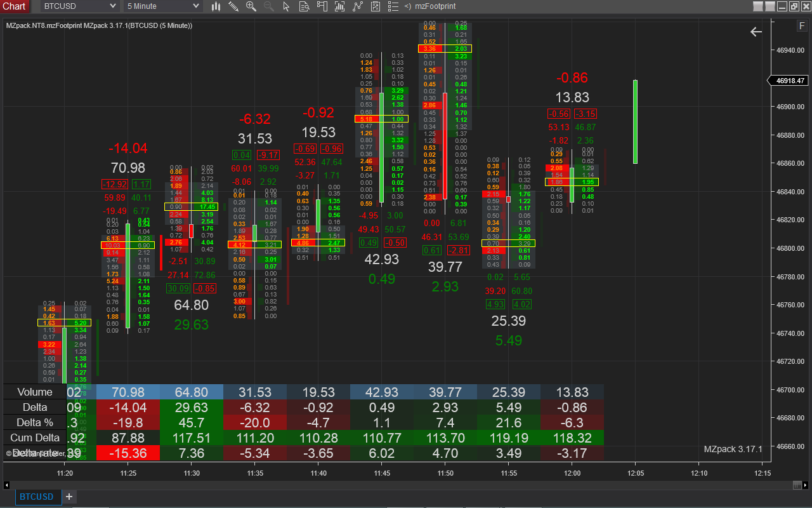Expand the 5 Minute interval dropdown
The height and width of the screenshot is (508, 812).
tap(164, 6)
